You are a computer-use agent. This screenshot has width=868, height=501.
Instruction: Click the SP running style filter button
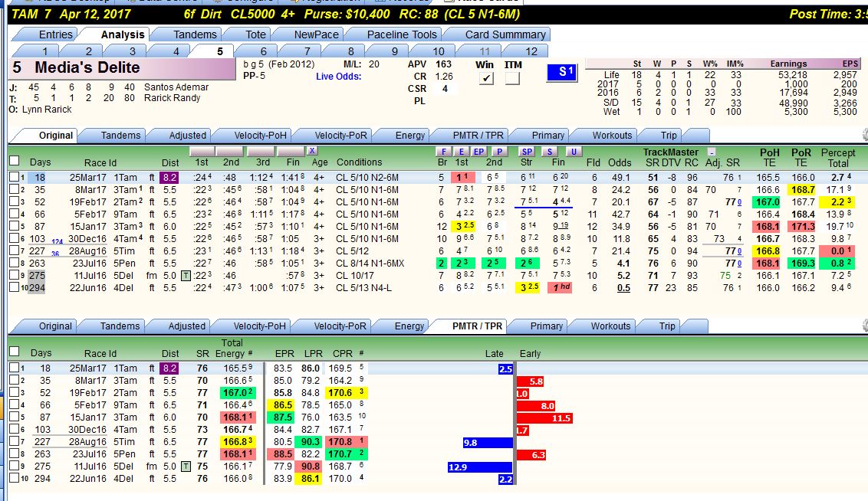point(527,152)
